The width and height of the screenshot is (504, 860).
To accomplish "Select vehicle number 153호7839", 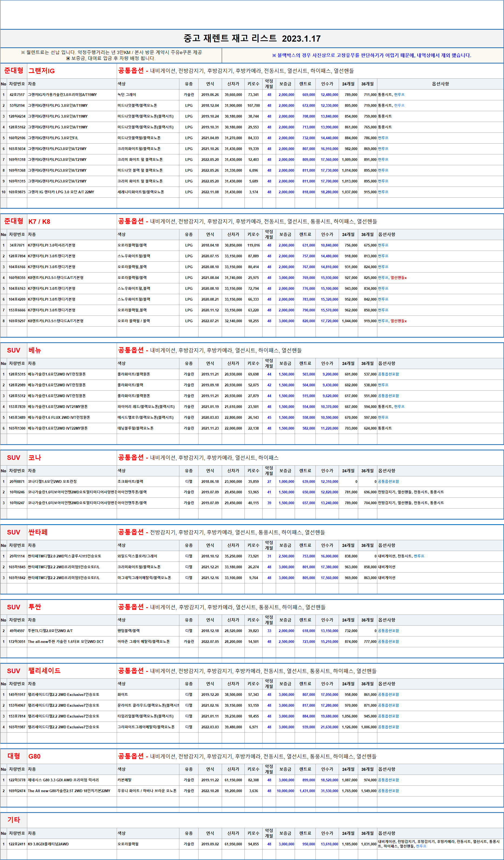I will point(17,406).
